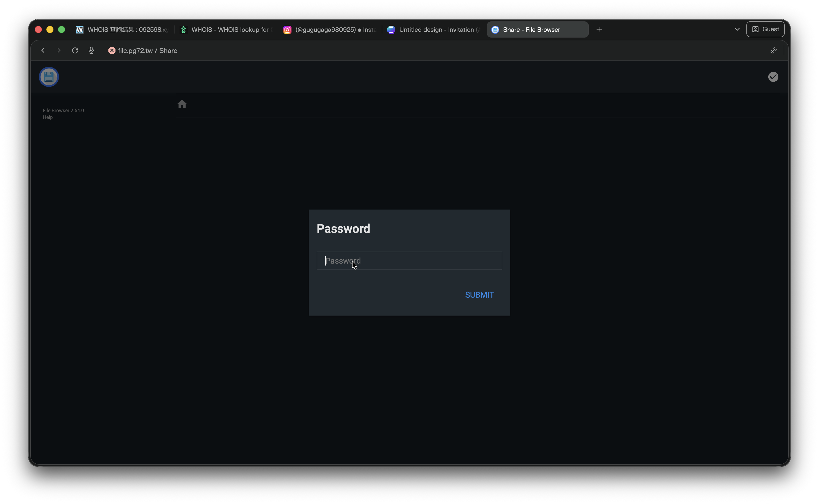Toggle the select-multiple checkmark icon
Screen dimensions: 819x504
[x=773, y=77]
